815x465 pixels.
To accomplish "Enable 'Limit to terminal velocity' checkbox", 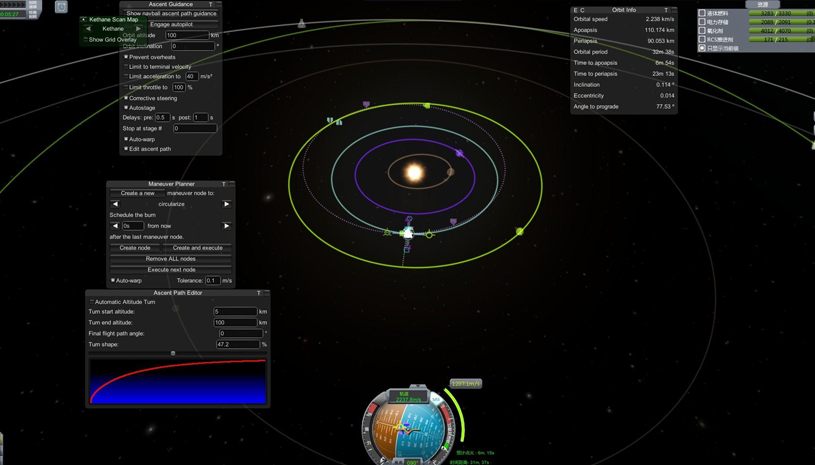I will pyautogui.click(x=126, y=67).
